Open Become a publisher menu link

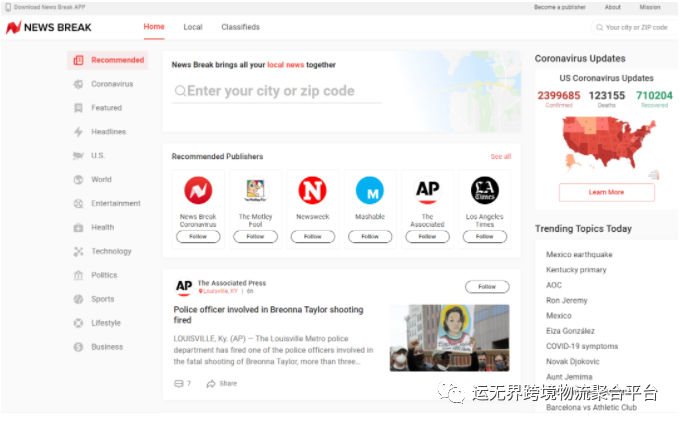(x=560, y=7)
